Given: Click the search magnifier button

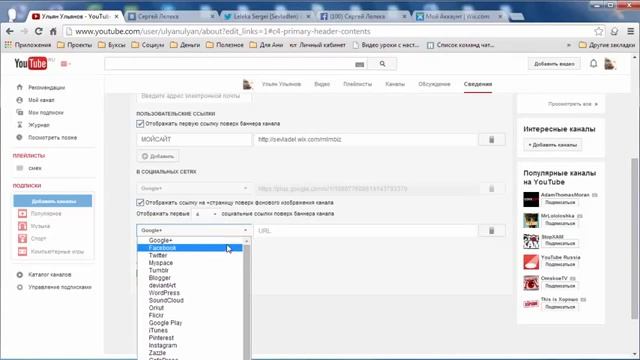Looking at the screenshot, I should pos(382,64).
